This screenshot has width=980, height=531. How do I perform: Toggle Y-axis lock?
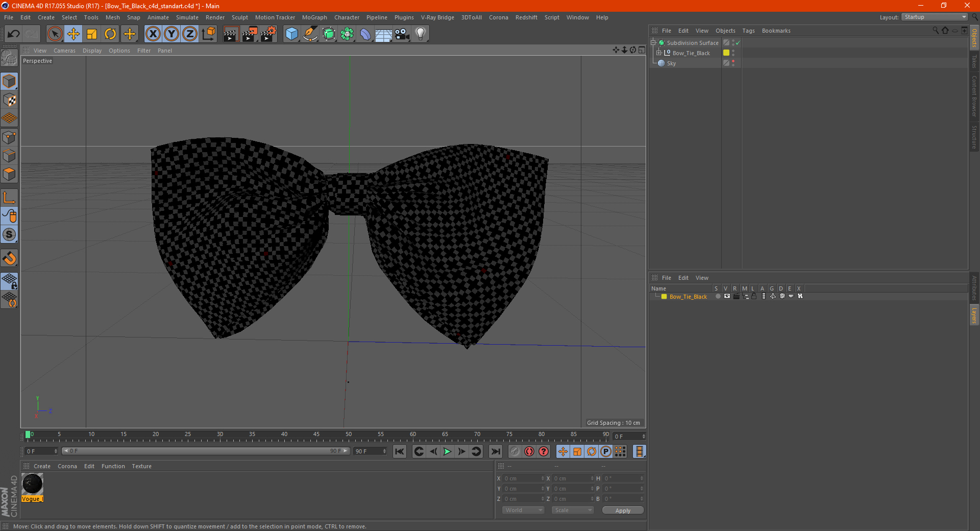(171, 34)
